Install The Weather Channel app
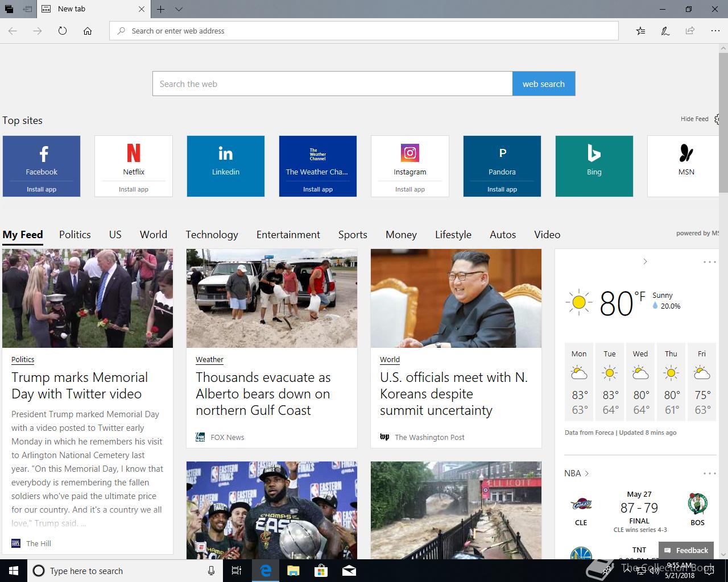 (x=318, y=189)
